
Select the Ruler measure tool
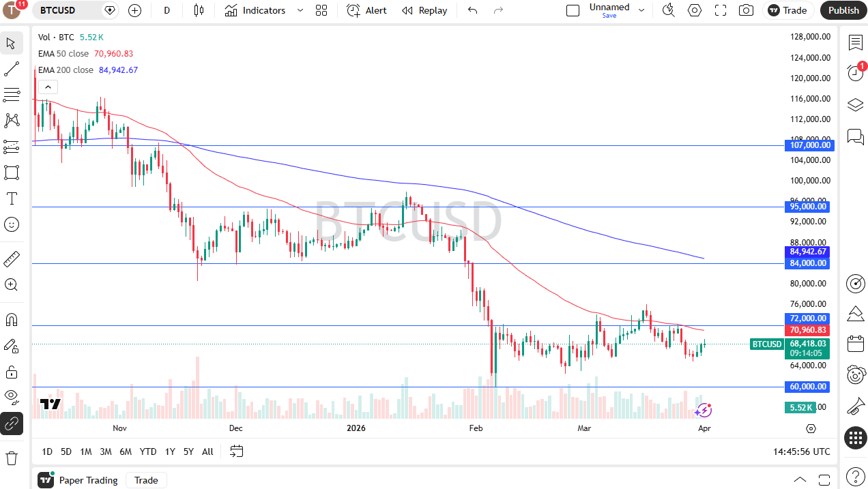[11, 259]
